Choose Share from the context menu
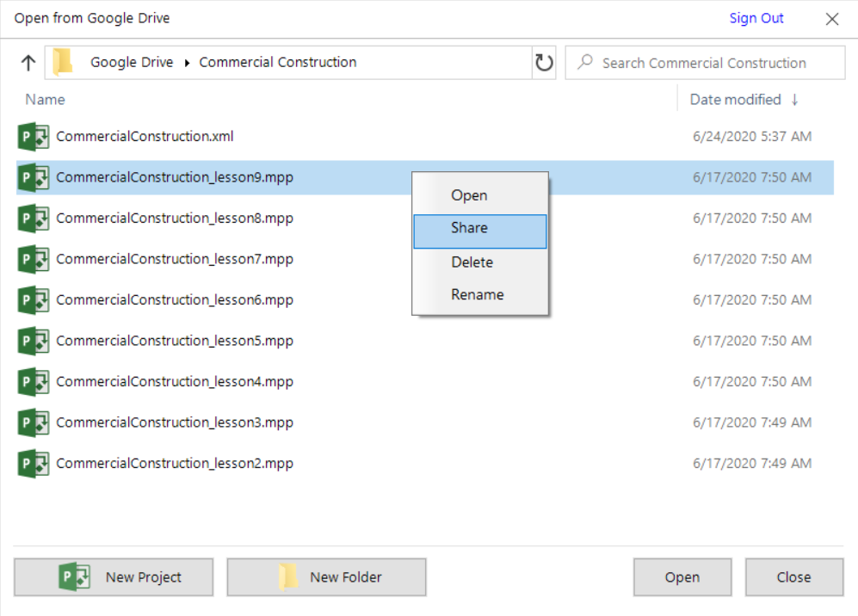858x616 pixels. [x=480, y=231]
